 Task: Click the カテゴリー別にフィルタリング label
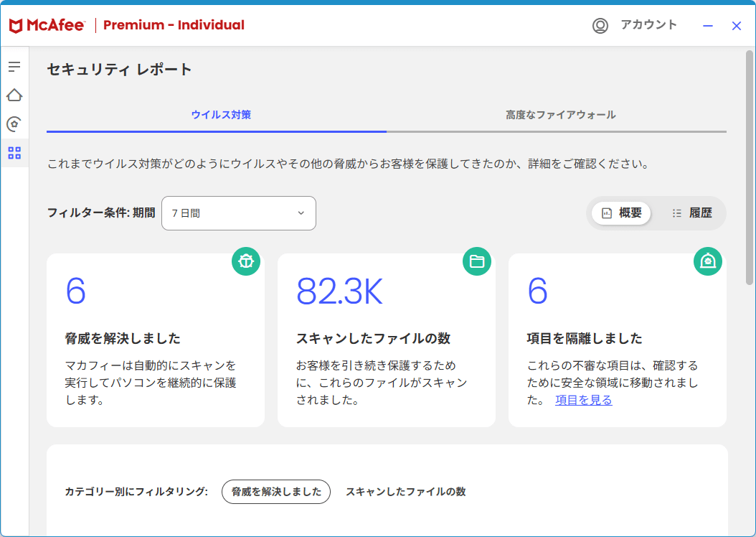[136, 492]
